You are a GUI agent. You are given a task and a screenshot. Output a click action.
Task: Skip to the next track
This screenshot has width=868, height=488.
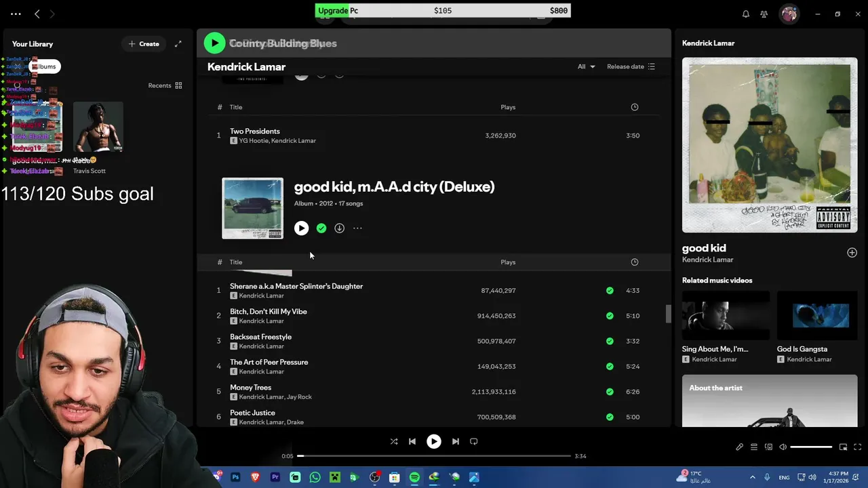pos(456,441)
